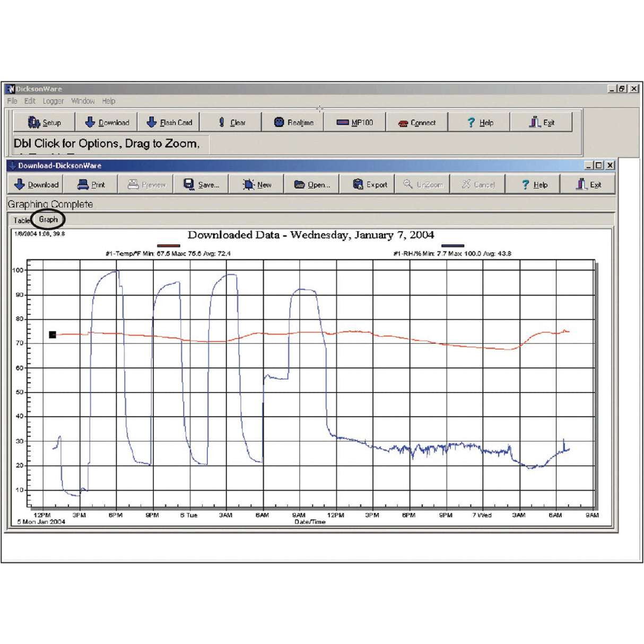Create a New session

[257, 184]
